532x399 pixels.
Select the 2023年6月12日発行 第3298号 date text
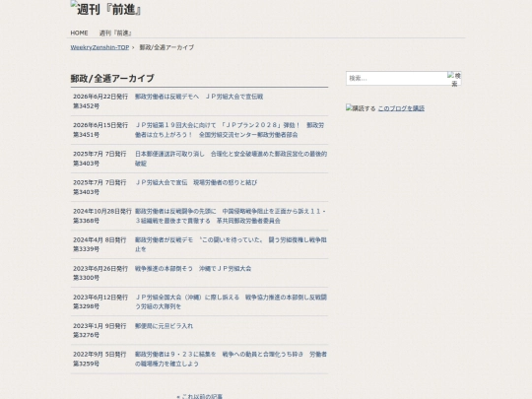point(100,301)
